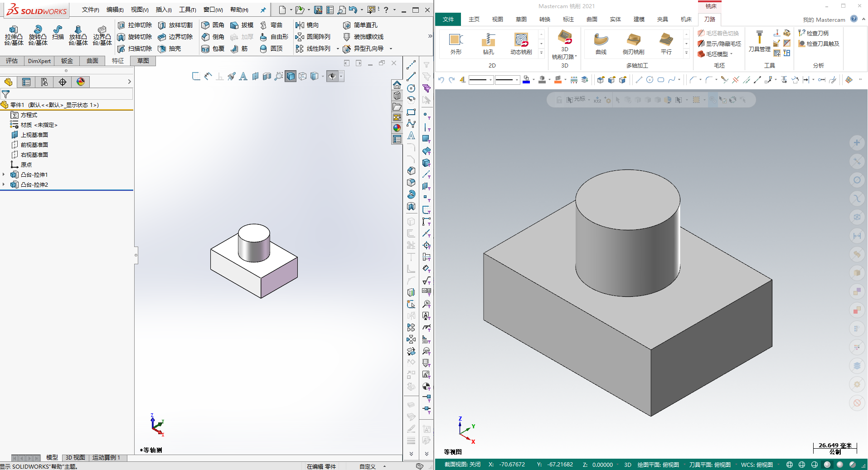
Task: Click 绘图平面: 俯视图 in Mastercam status bar
Action: point(658,465)
